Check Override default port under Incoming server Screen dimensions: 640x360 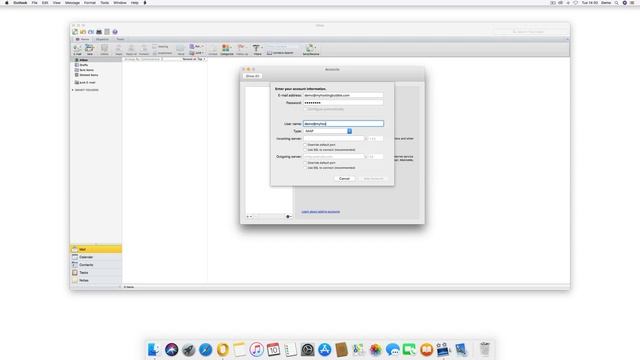click(x=305, y=145)
